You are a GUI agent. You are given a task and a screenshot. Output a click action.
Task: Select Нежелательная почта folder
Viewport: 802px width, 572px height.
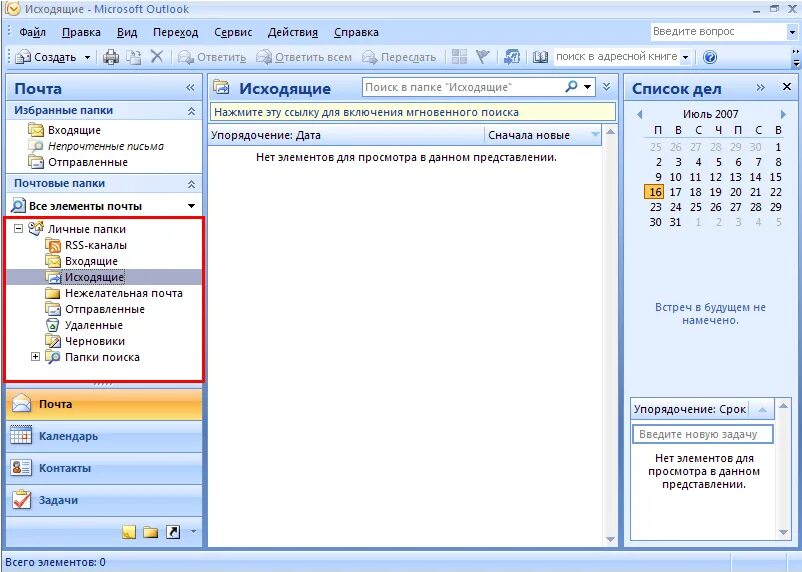[124, 293]
